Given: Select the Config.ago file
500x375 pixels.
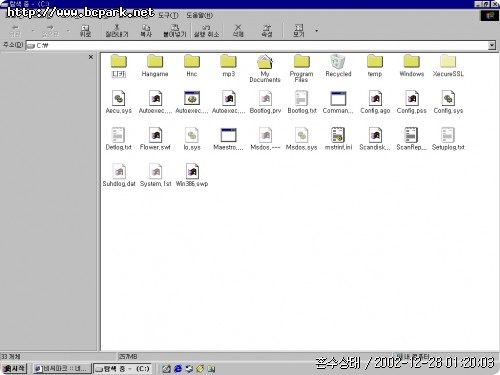Looking at the screenshot, I should pyautogui.click(x=375, y=102).
